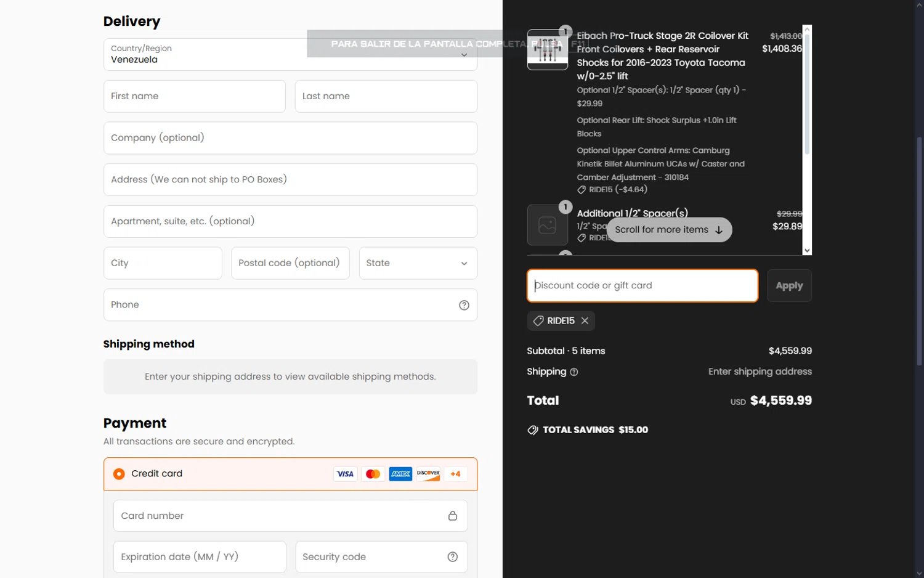Click the Subtotal · 5 items label

566,351
